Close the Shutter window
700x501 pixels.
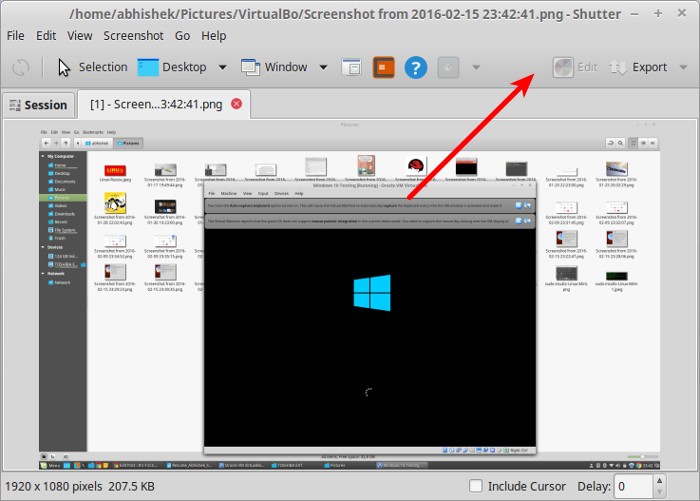[682, 13]
